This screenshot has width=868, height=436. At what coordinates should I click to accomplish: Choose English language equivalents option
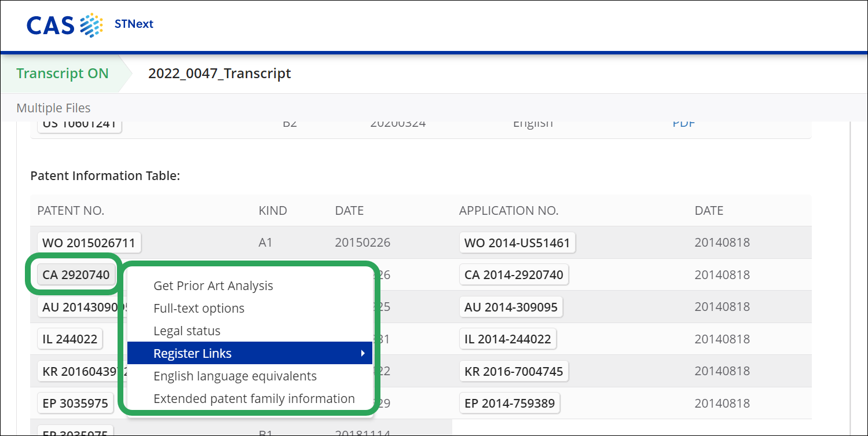(235, 376)
